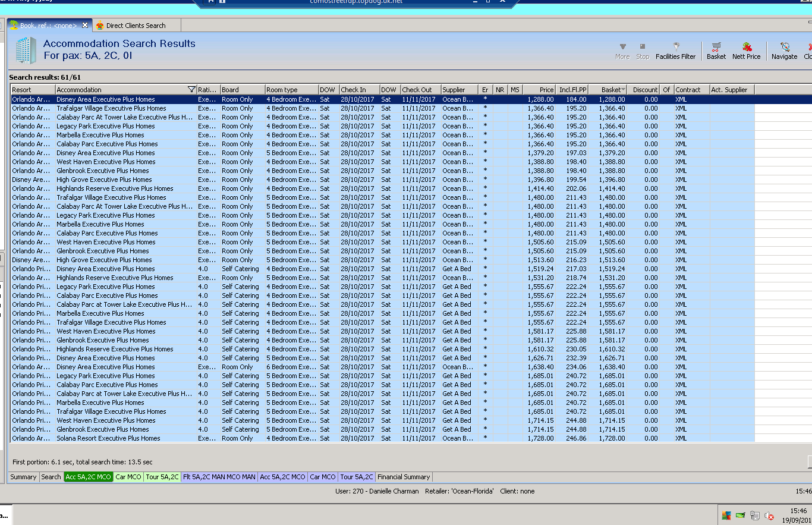Select the Solana Resort Executive Plus Homes row
This screenshot has width=812, height=525.
point(108,438)
